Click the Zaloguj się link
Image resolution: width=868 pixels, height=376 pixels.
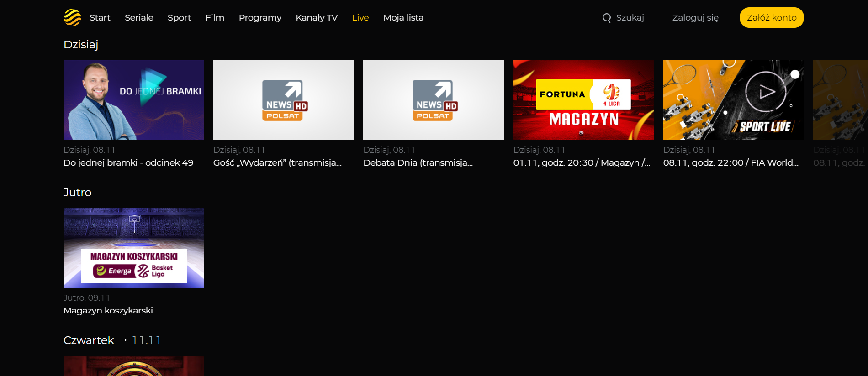pyautogui.click(x=695, y=18)
